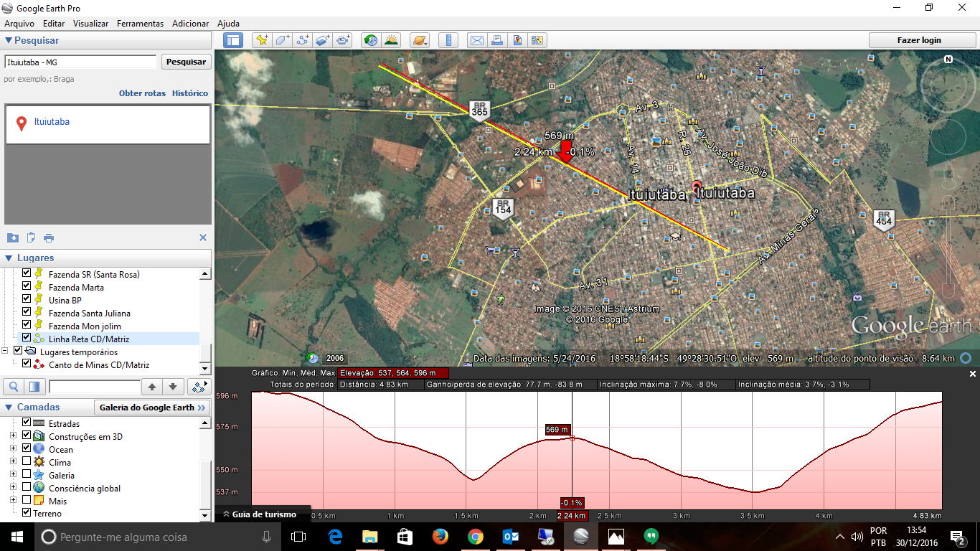This screenshot has height=551, width=980.
Task: Toggle the Usina BP checkbox
Action: tap(27, 300)
